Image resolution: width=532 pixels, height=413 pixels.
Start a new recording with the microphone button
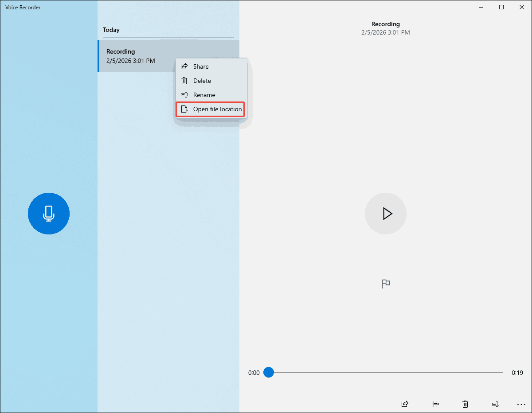coord(49,213)
